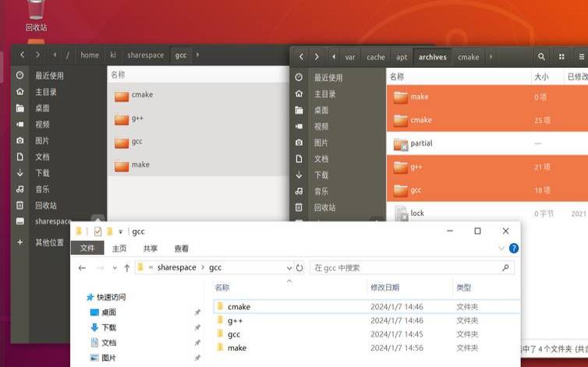Open address bar history dropdown in Explorer
This screenshot has height=367, width=588.
[289, 268]
